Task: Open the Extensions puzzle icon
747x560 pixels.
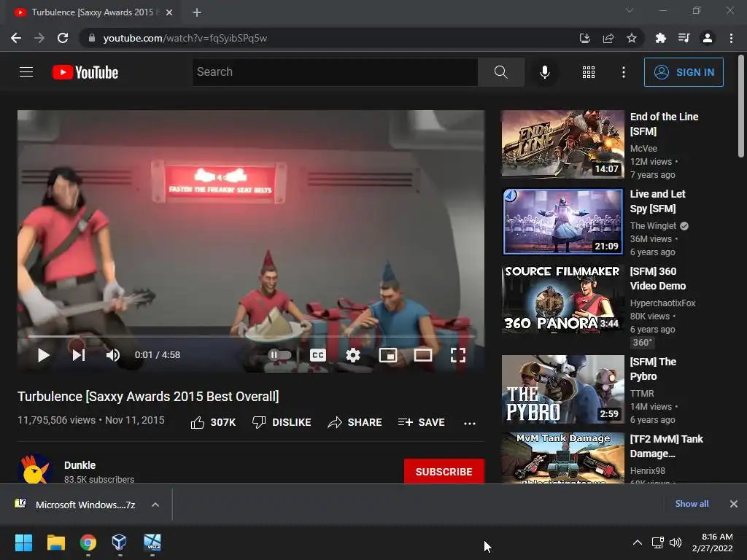Action: pyautogui.click(x=660, y=38)
